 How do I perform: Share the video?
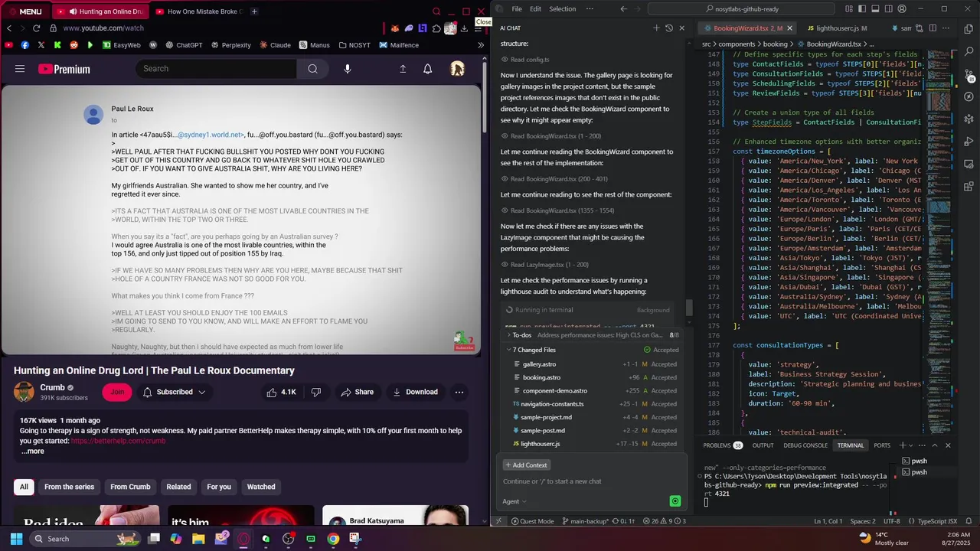[x=358, y=392]
